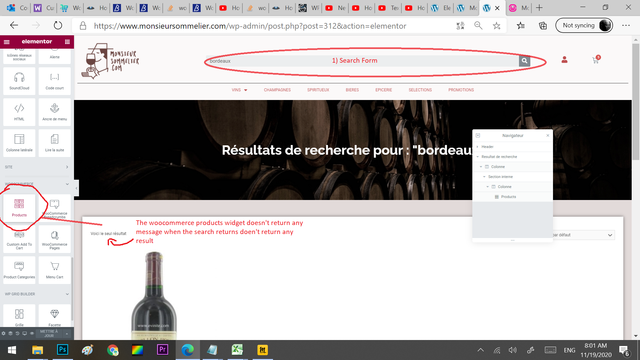640x360 pixels.
Task: Open a new browser tab
Action: click(539, 7)
